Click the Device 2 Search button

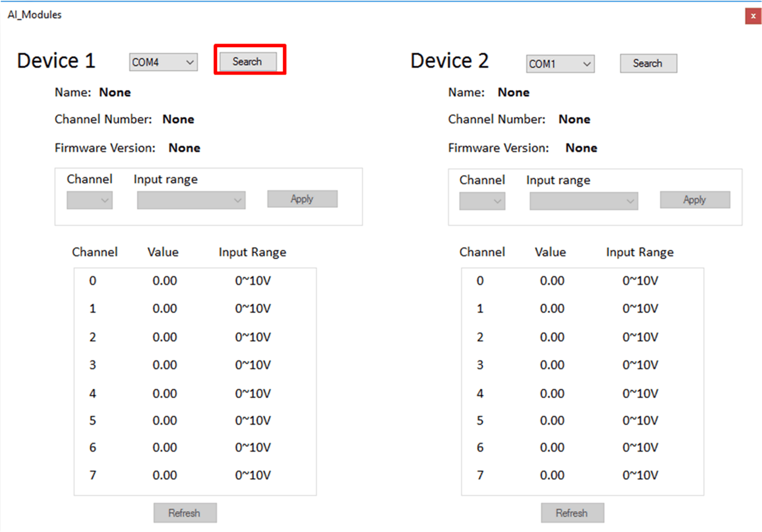(648, 64)
